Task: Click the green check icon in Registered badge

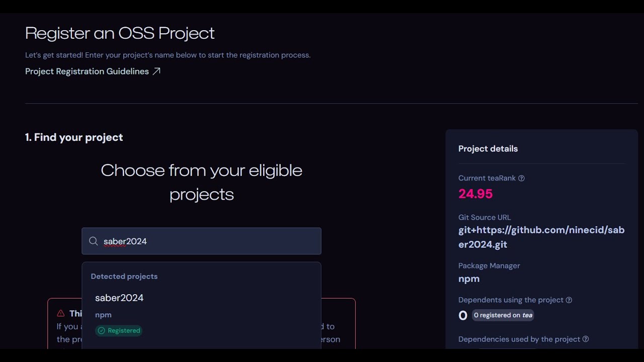Action: 101,331
